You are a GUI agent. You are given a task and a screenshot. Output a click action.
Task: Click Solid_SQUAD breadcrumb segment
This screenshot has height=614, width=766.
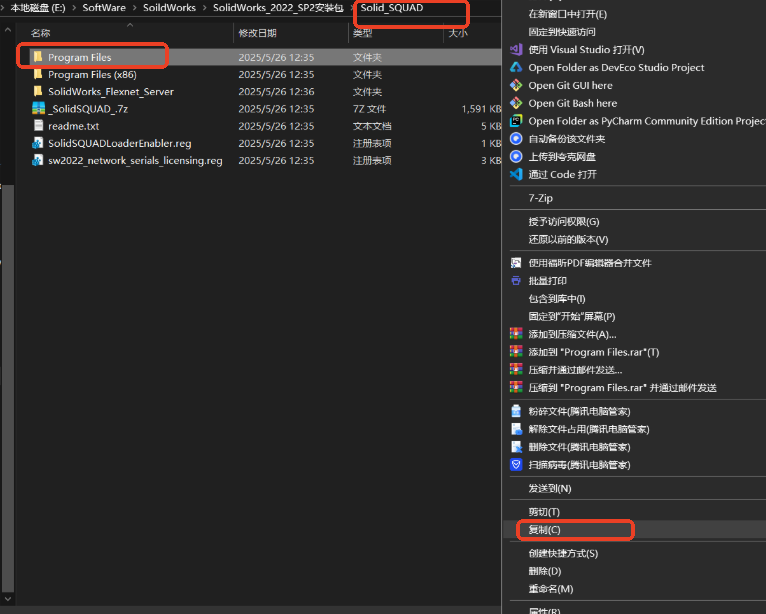[x=392, y=8]
